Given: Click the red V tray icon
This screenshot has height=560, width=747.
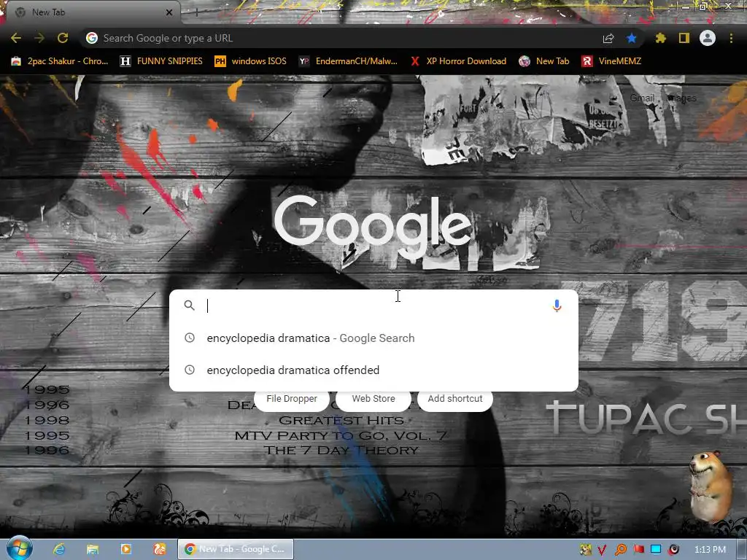Looking at the screenshot, I should click(602, 550).
